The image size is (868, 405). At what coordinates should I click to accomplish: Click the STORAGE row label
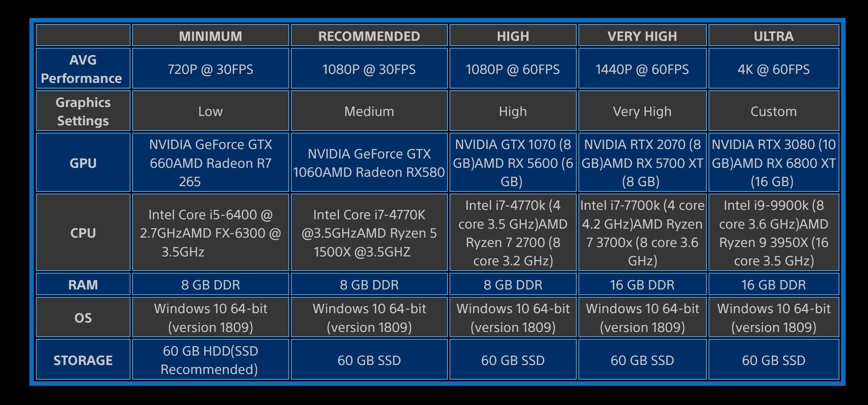pyautogui.click(x=83, y=360)
